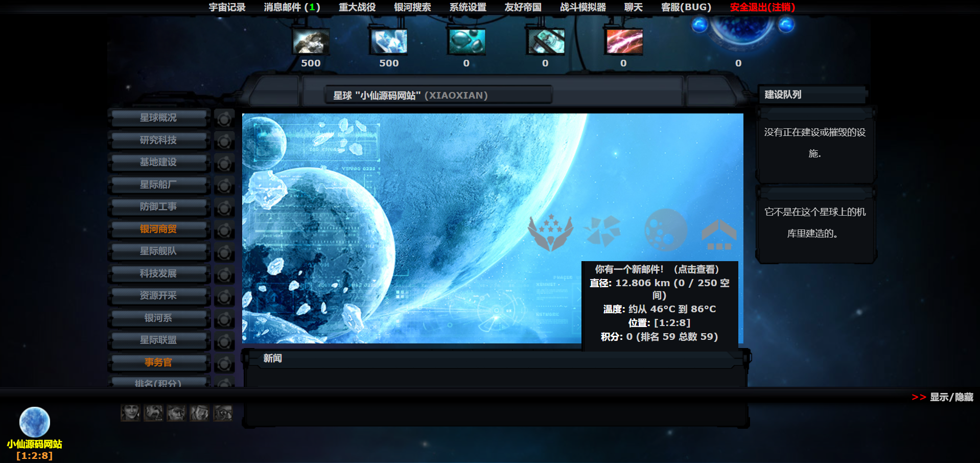Click the officer portrait wearing goggles
The height and width of the screenshot is (463, 980).
click(x=223, y=412)
